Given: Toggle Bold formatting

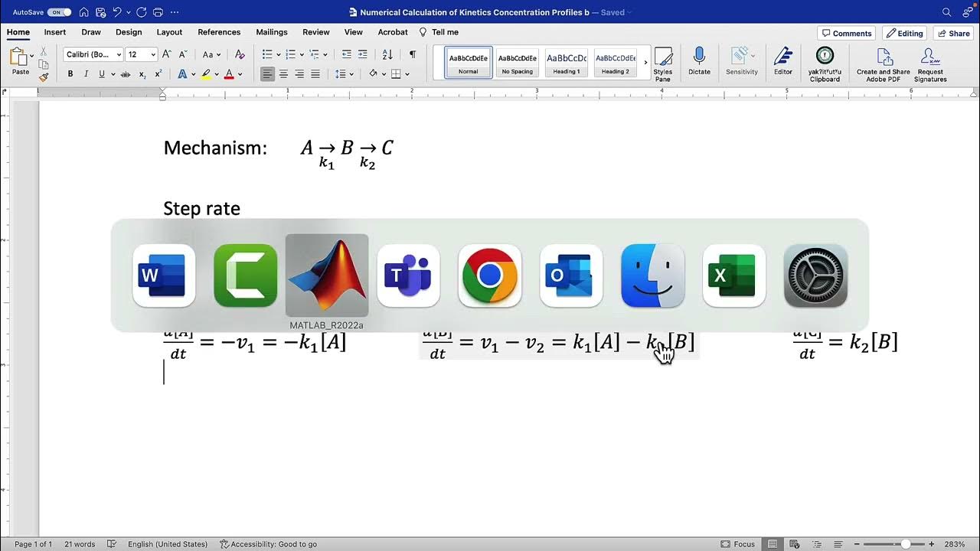Looking at the screenshot, I should coord(70,74).
